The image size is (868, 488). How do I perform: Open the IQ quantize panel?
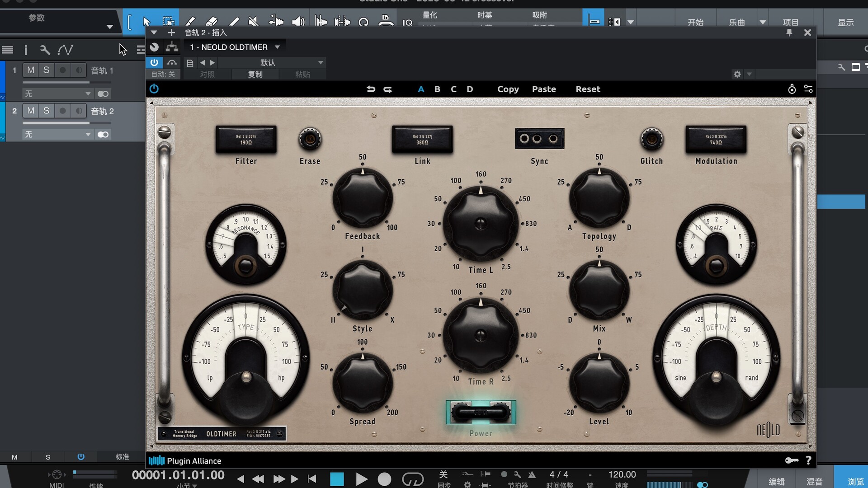tap(407, 22)
